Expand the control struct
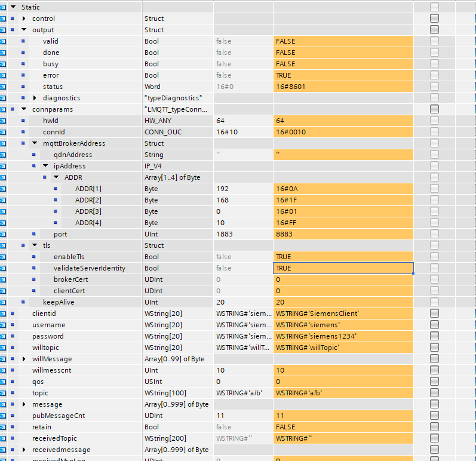Image resolution: width=476 pixels, height=461 pixels. click(x=24, y=19)
